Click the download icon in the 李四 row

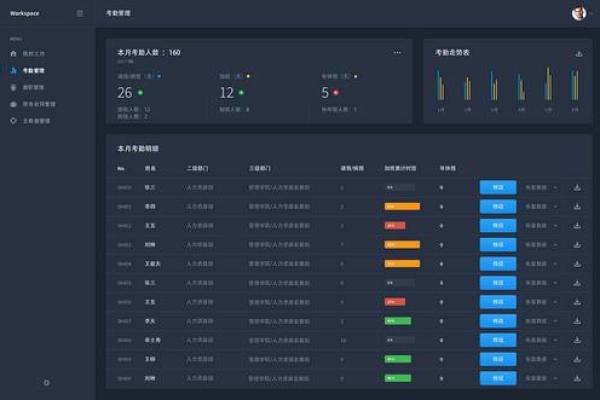point(577,207)
